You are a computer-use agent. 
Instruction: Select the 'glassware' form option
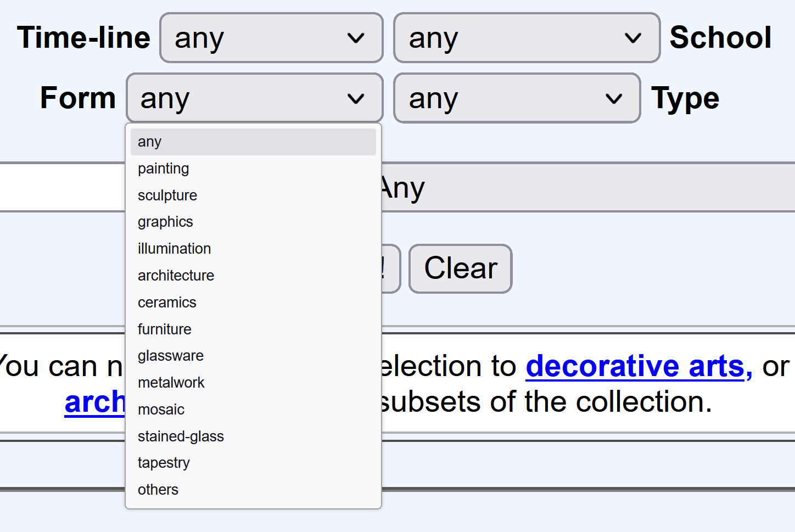click(253, 356)
